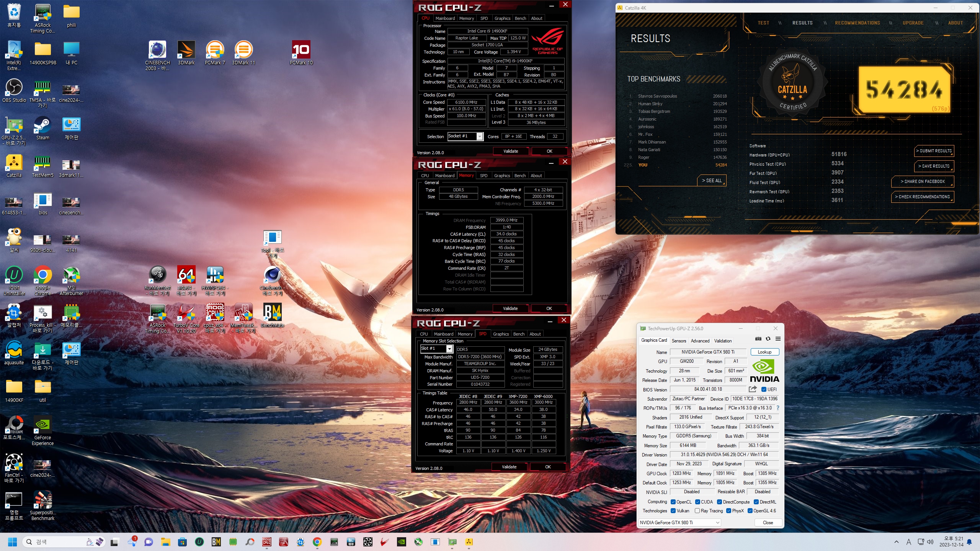The width and height of the screenshot is (980, 551).
Task: Open RECOMMENDATIONS menu in Catzilla
Action: 857,23
